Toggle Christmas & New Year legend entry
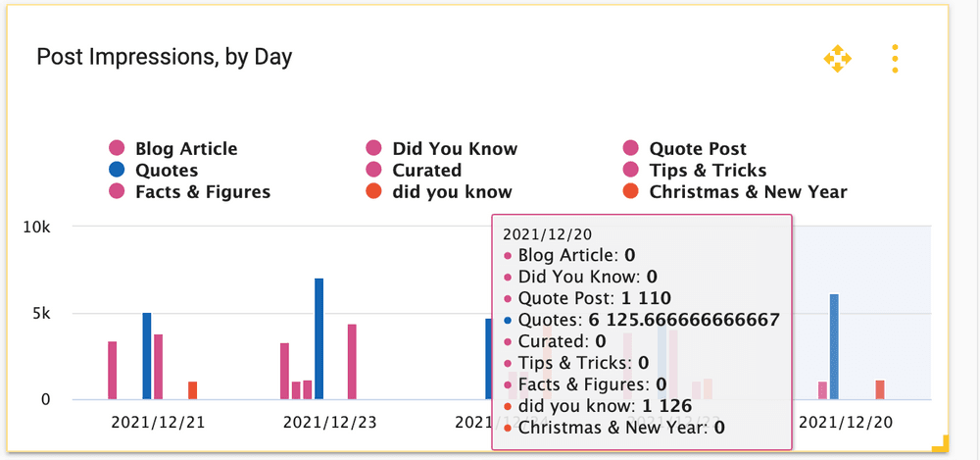Image resolution: width=980 pixels, height=460 pixels. pyautogui.click(x=748, y=192)
